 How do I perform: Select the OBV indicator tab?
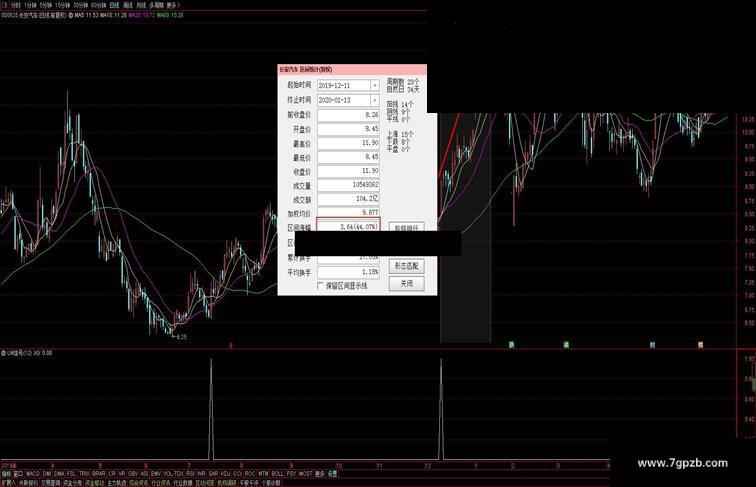click(133, 473)
